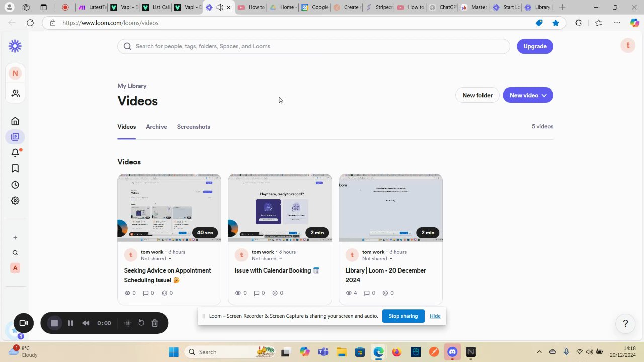
Task: Click the help question mark button
Action: [625, 324]
